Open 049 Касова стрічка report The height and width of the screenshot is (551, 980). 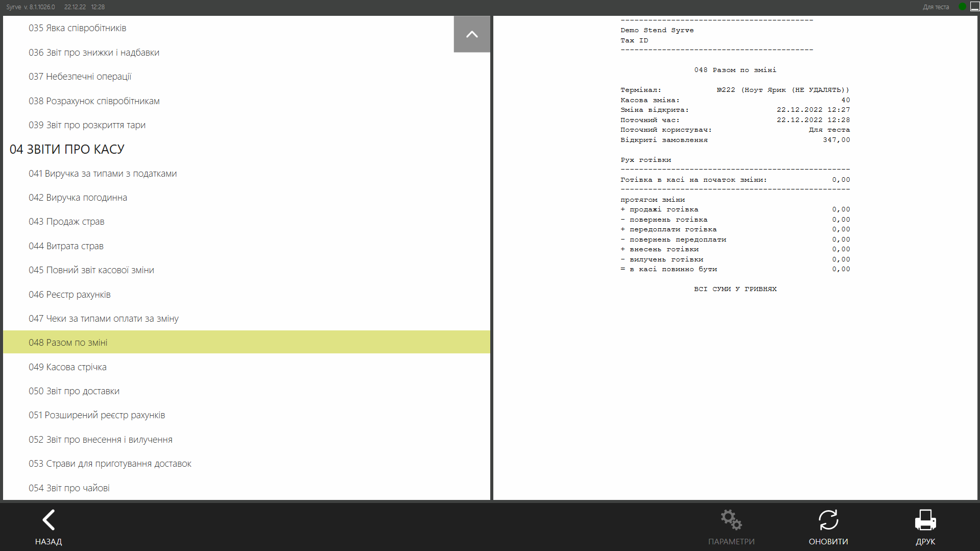(x=67, y=367)
